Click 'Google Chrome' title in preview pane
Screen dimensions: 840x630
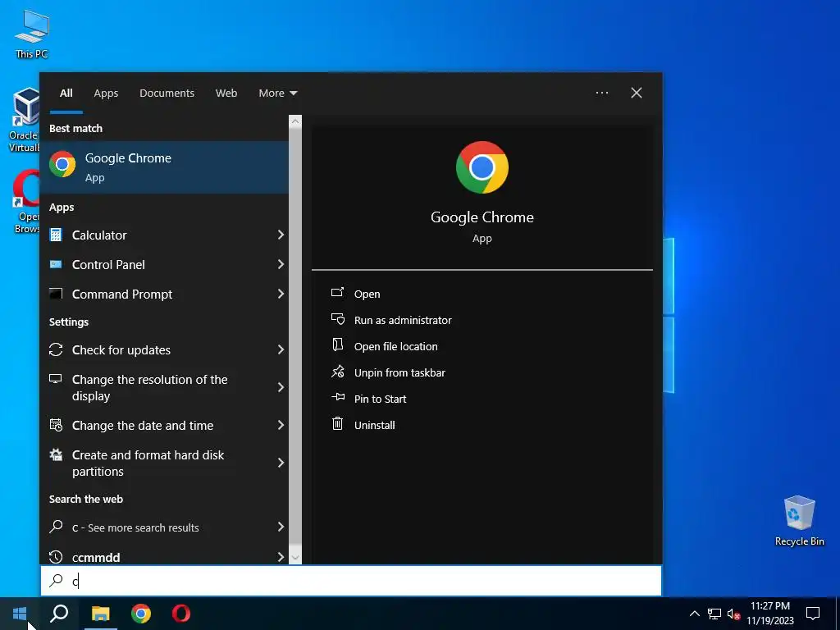click(x=482, y=217)
